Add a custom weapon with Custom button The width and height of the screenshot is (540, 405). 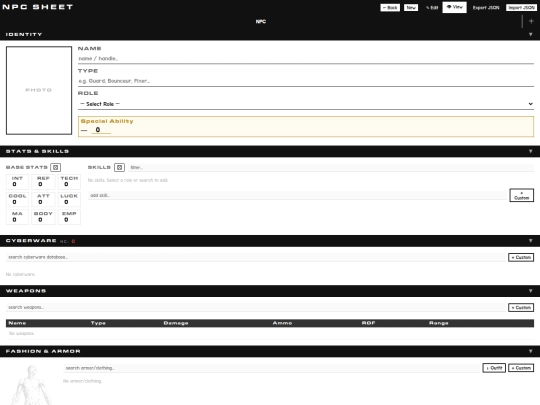521,308
